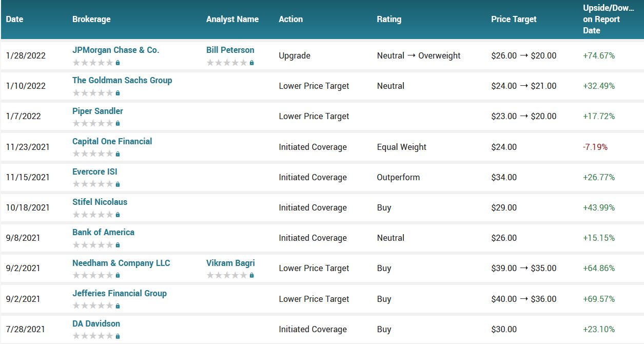Click star rating under Stifel Nicolaus
644x344 pixels.
point(92,215)
